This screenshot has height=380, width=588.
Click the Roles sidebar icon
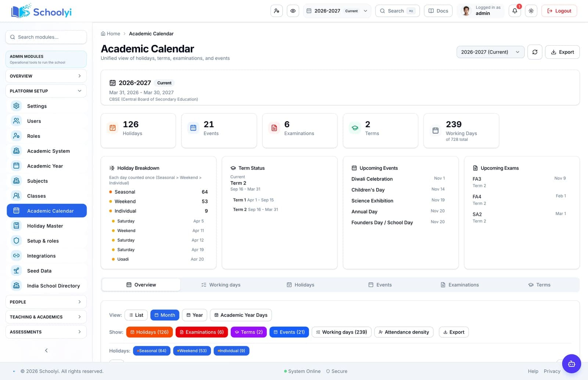tap(16, 136)
